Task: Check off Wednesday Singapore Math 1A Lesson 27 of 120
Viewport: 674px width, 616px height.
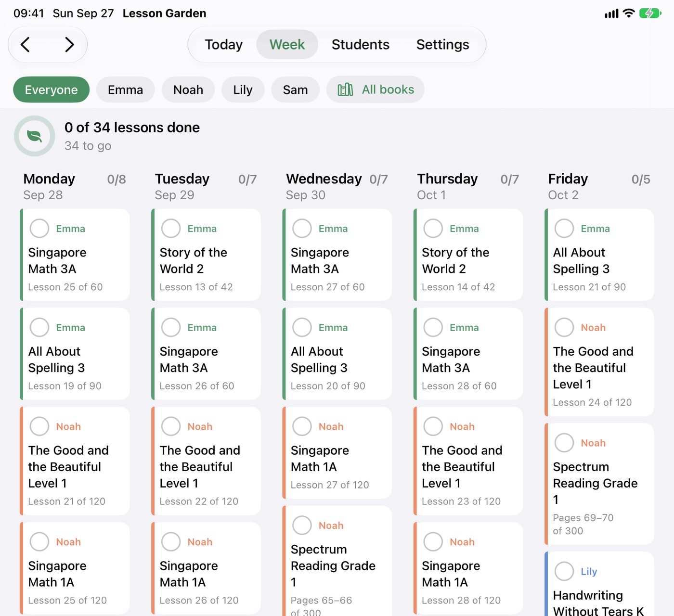Action: tap(302, 426)
